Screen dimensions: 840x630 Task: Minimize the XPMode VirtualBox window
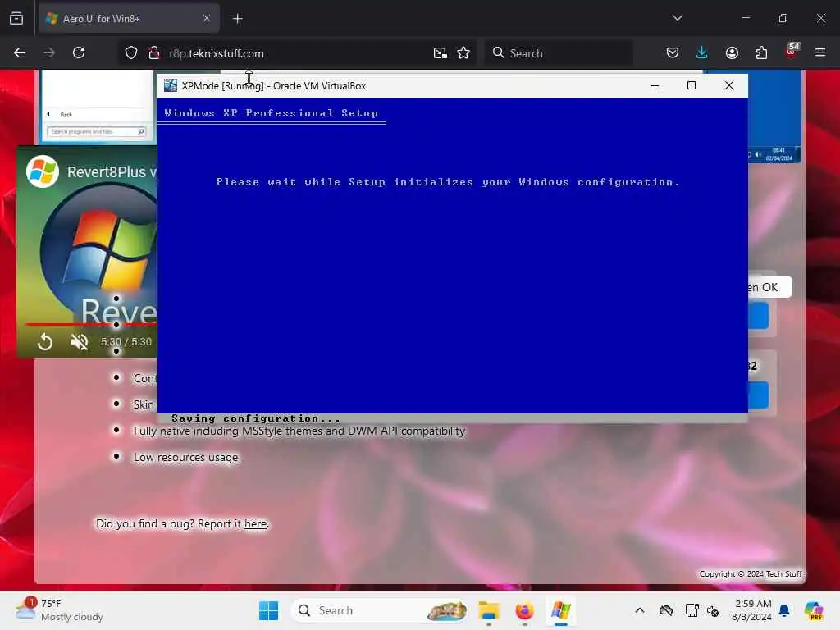(654, 85)
